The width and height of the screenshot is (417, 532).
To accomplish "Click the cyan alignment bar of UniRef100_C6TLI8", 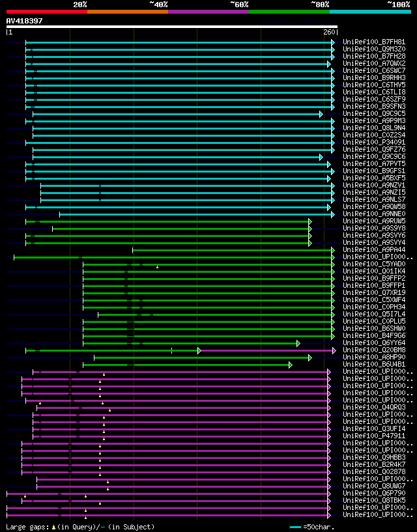I will tap(180, 92).
